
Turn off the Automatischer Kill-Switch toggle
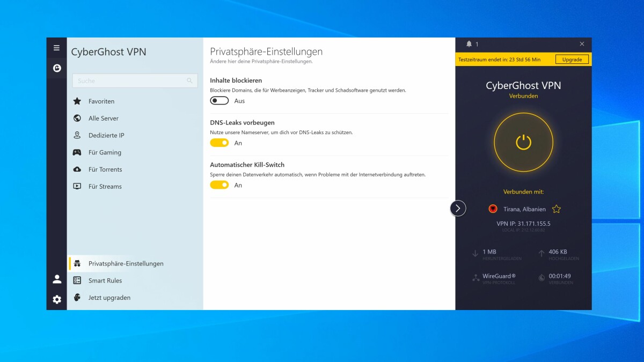pyautogui.click(x=219, y=185)
